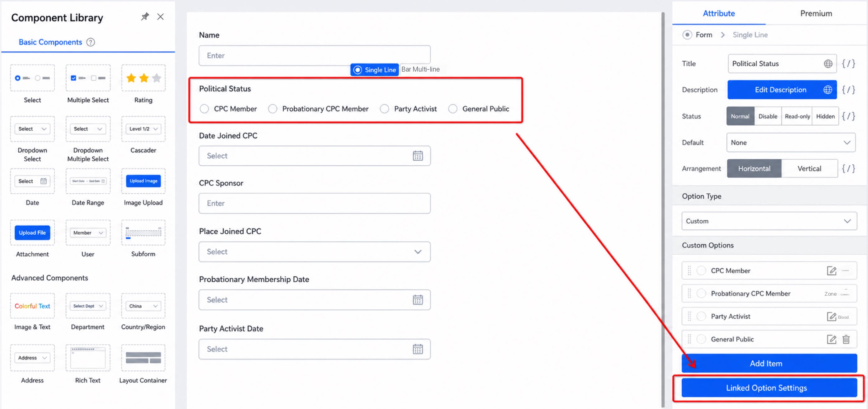The height and width of the screenshot is (409, 868).
Task: Delete the General Public option
Action: 846,339
